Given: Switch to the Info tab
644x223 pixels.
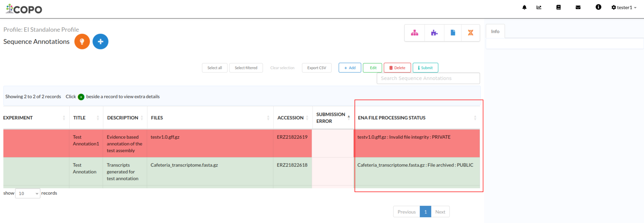Looking at the screenshot, I should tap(495, 32).
